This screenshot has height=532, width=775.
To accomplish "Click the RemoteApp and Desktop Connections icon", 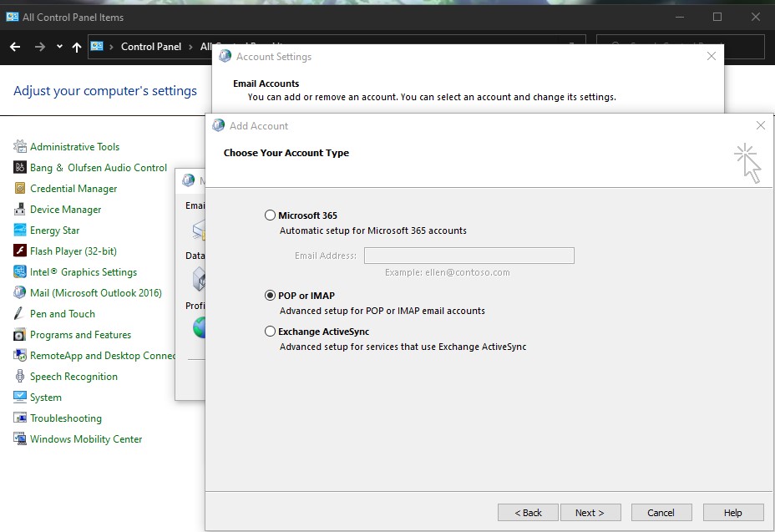I will (x=20, y=355).
